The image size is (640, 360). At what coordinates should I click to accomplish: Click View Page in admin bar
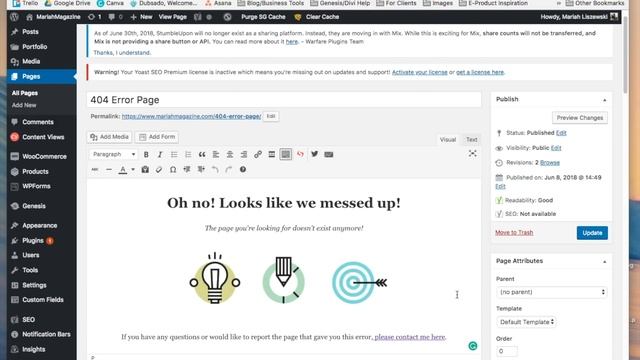tap(173, 17)
